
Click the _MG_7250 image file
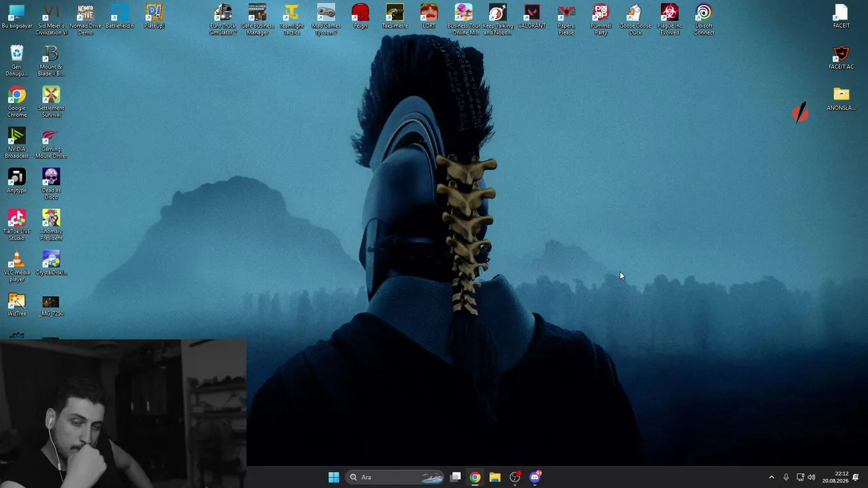pos(51,305)
